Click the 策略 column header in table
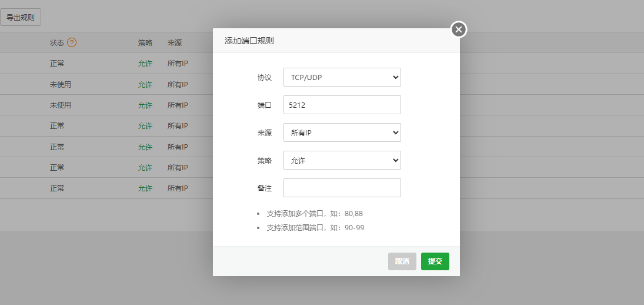644x305 pixels. (145, 42)
